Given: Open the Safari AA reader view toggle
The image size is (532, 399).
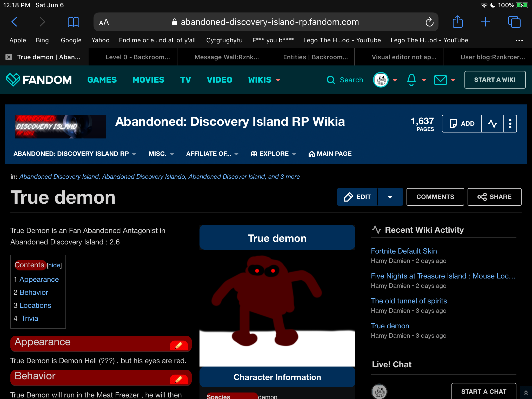Looking at the screenshot, I should coord(104,22).
